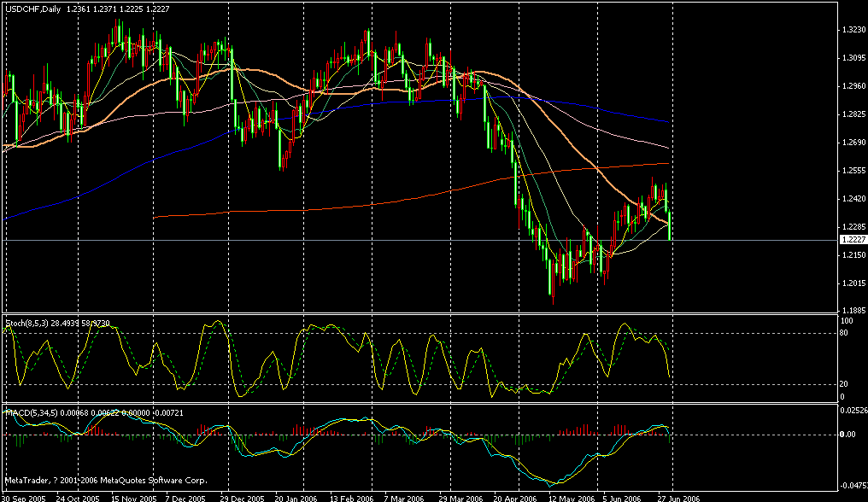The width and height of the screenshot is (868, 502).
Task: Select the 24 Oct 2005 date label
Action: coord(78,498)
